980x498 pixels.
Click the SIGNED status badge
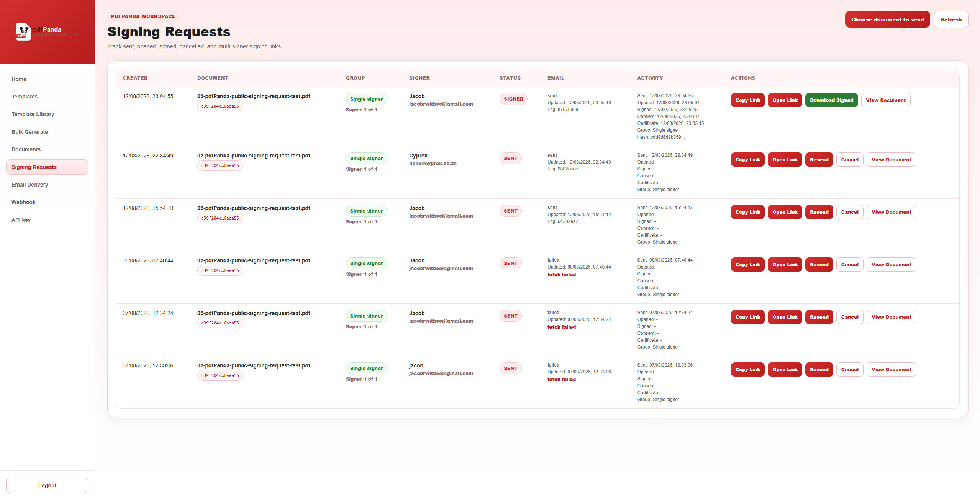click(513, 99)
